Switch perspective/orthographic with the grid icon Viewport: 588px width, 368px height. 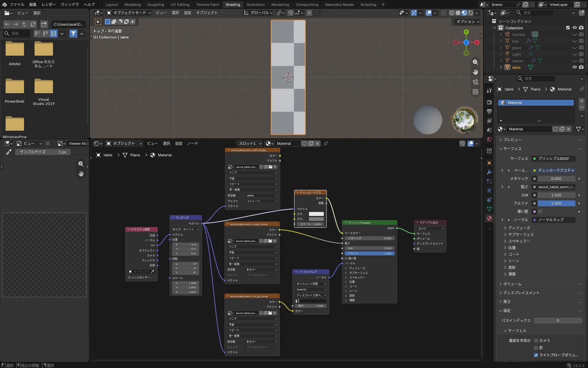[475, 92]
